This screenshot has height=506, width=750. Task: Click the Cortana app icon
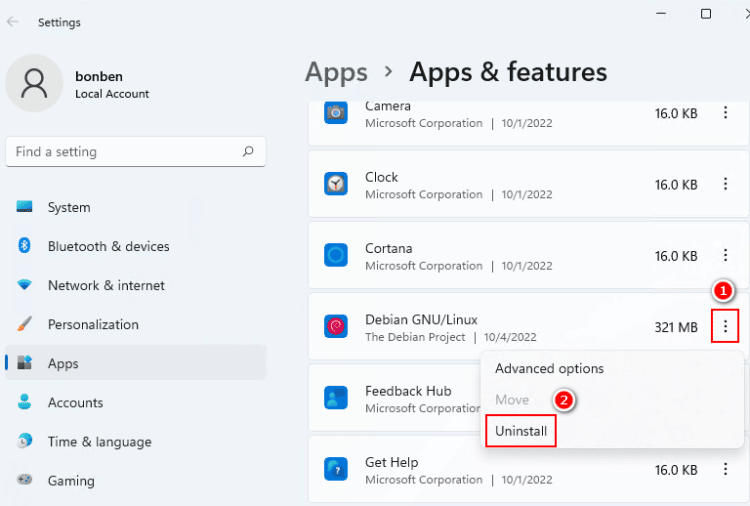coord(336,255)
